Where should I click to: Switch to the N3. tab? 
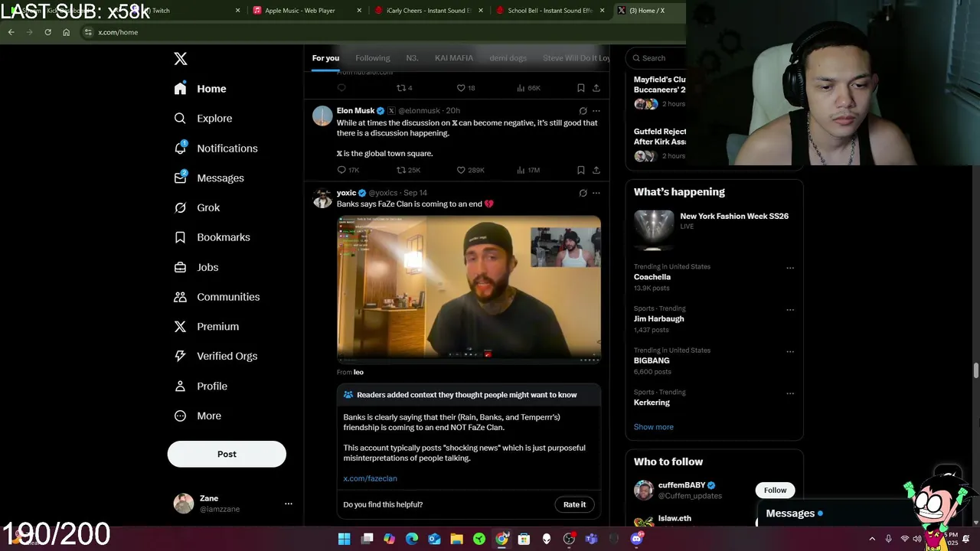coord(412,58)
